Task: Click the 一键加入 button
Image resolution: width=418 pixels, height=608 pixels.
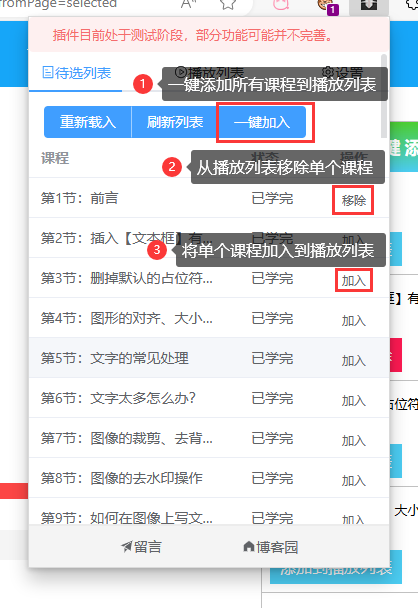Action: [x=262, y=122]
